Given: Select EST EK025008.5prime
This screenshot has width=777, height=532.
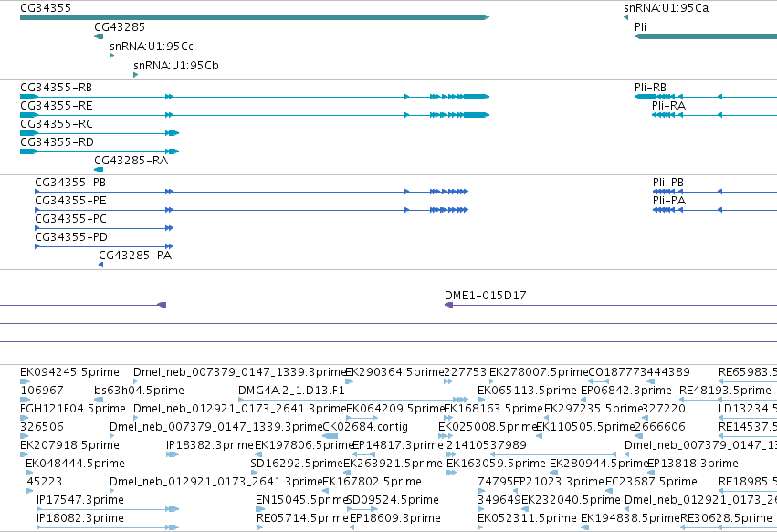Looking at the screenshot, I should pyautogui.click(x=488, y=427).
